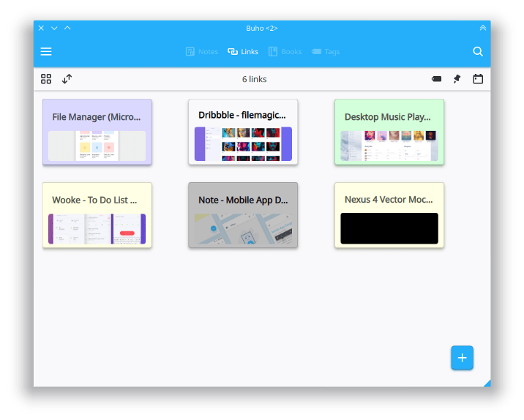Open the calendar date filter icon
524x420 pixels.
coord(478,79)
